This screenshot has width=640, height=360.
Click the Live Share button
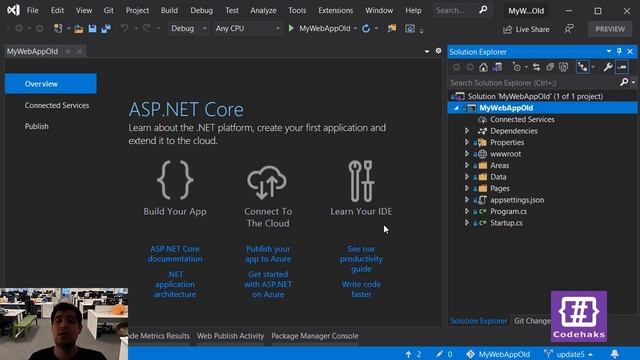tap(526, 29)
